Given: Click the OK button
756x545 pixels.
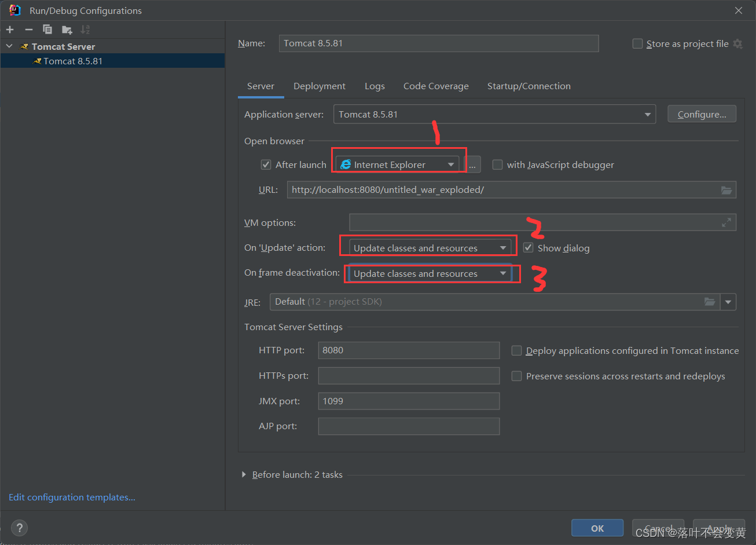Looking at the screenshot, I should pos(597,528).
